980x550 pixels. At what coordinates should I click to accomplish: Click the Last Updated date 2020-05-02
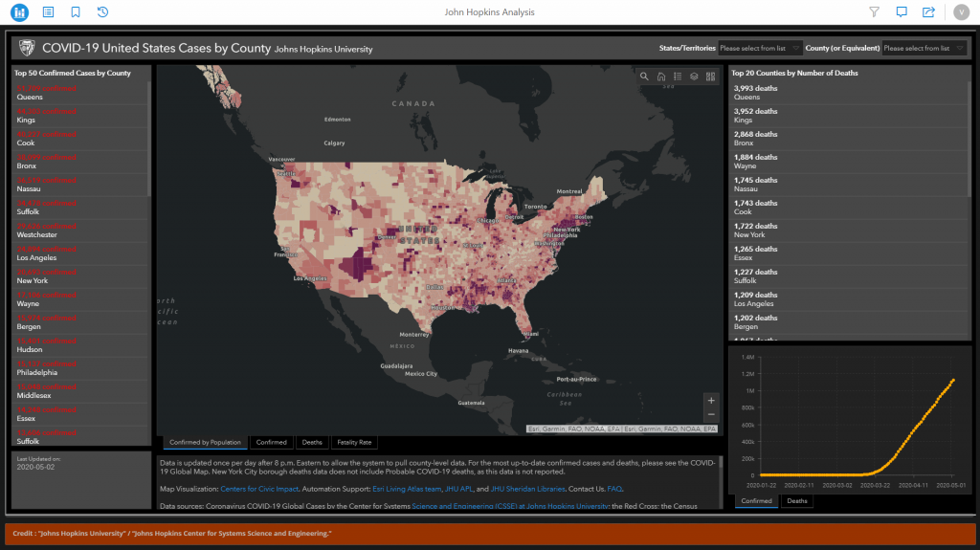pyautogui.click(x=35, y=467)
